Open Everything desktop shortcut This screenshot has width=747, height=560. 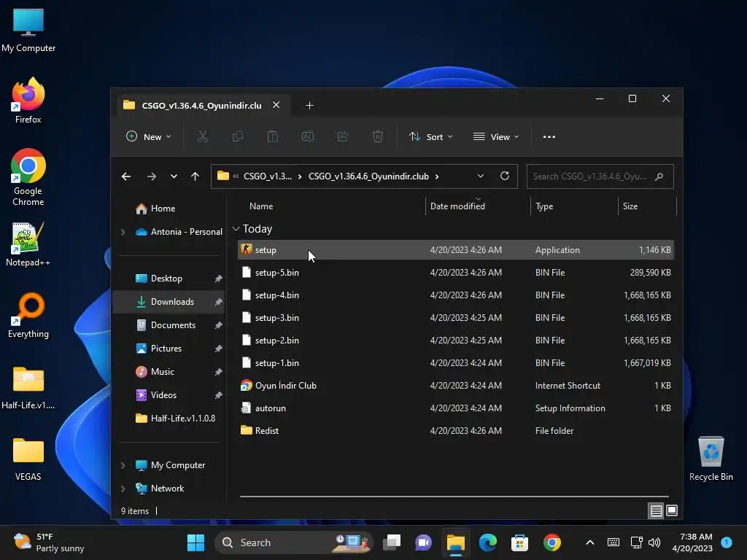(x=28, y=316)
